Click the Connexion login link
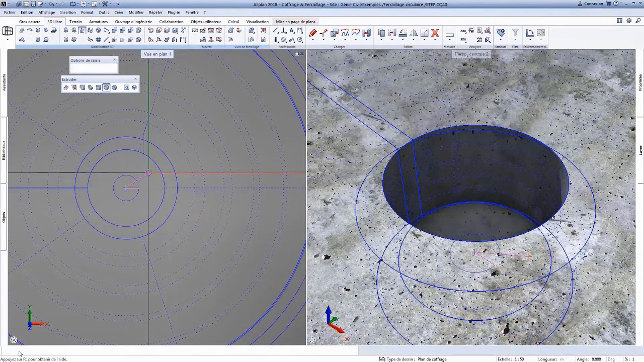The width and height of the screenshot is (644, 362). pos(594,4)
